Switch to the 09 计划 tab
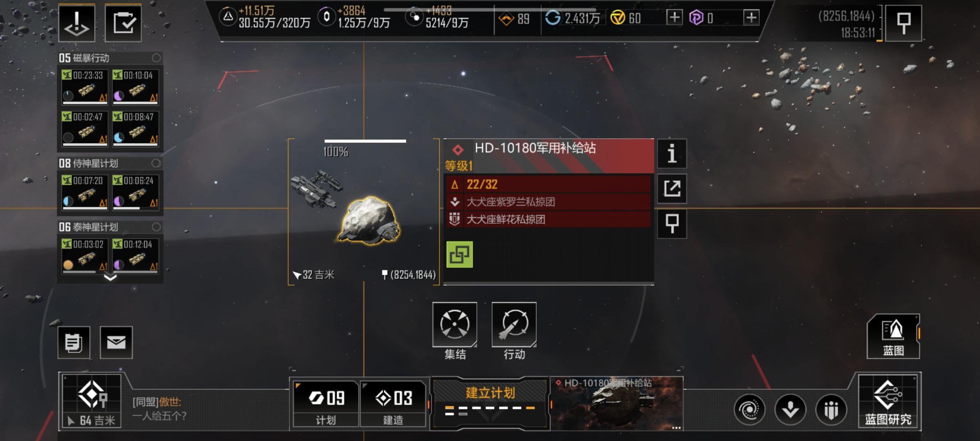 pyautogui.click(x=326, y=404)
